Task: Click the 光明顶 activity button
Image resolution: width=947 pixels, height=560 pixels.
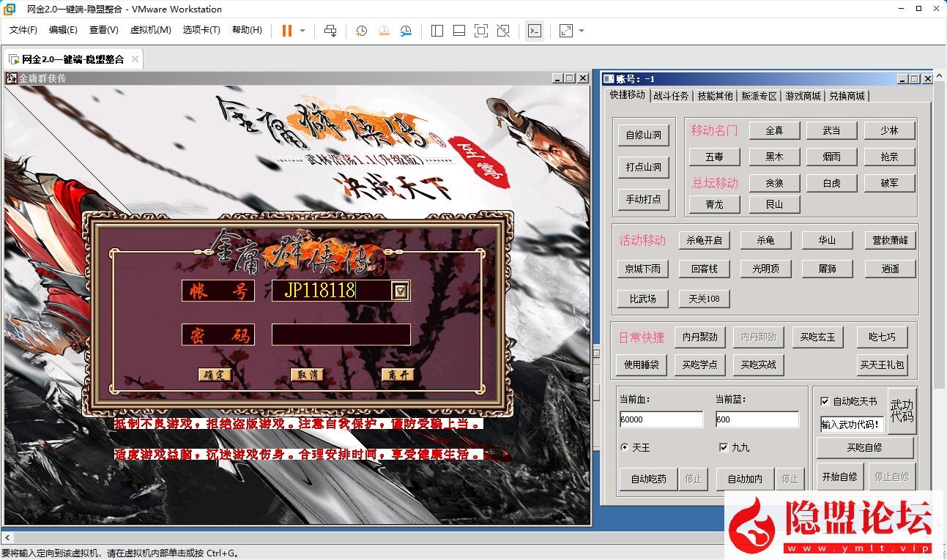Action: tap(765, 269)
